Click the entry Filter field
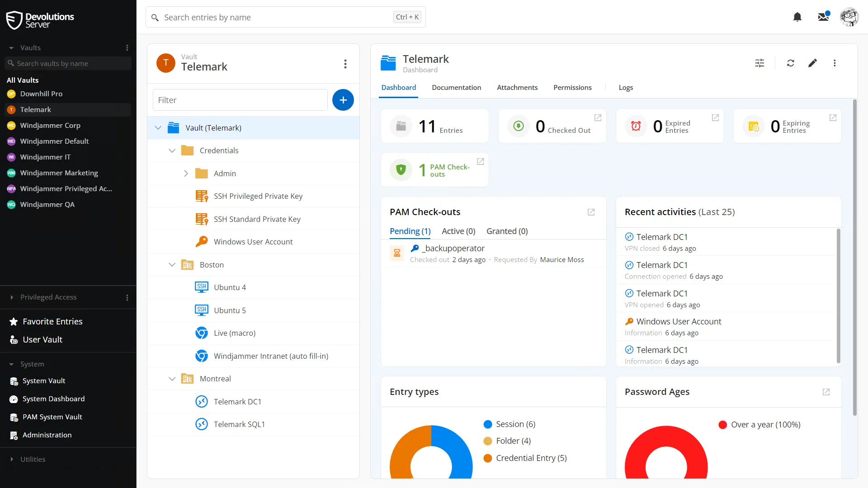The width and height of the screenshot is (868, 488). point(240,100)
